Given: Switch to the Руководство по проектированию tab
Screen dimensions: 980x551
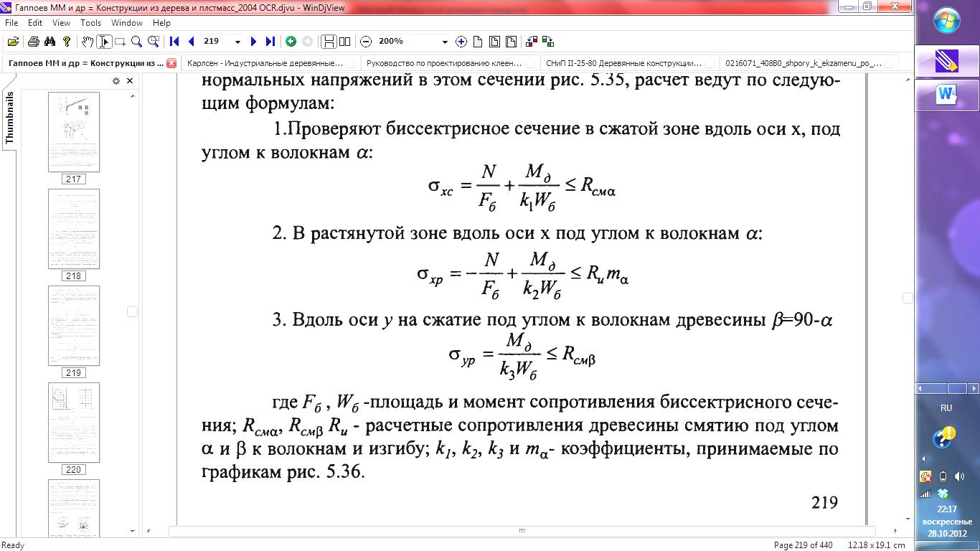Looking at the screenshot, I should click(x=449, y=63).
